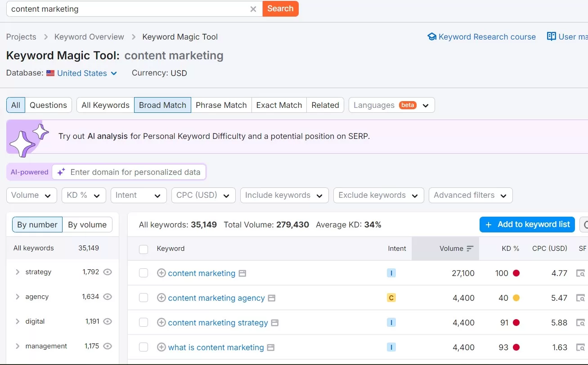Viewport: 588px width, 365px height.
Task: Click the User manual book icon
Action: [551, 36]
